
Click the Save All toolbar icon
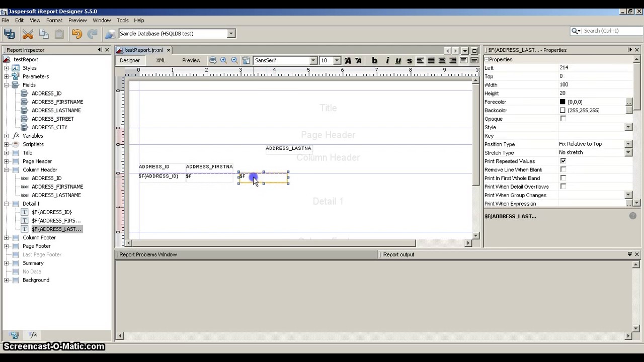pos(10,34)
